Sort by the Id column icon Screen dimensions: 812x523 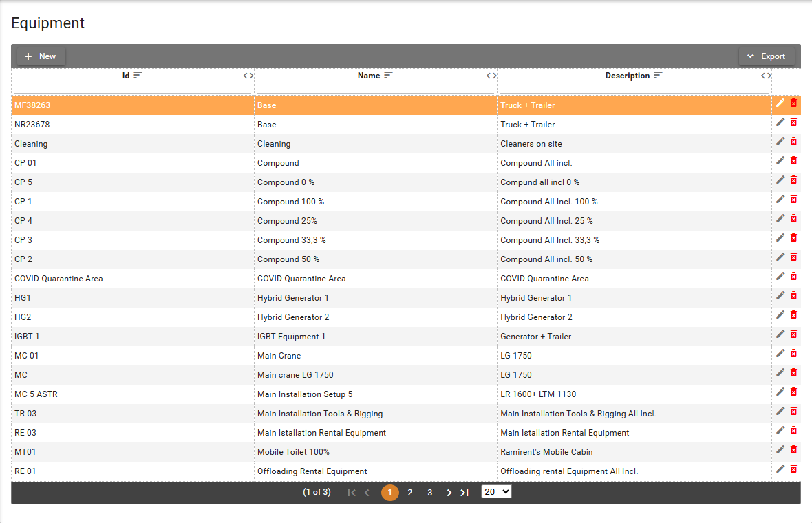click(137, 76)
